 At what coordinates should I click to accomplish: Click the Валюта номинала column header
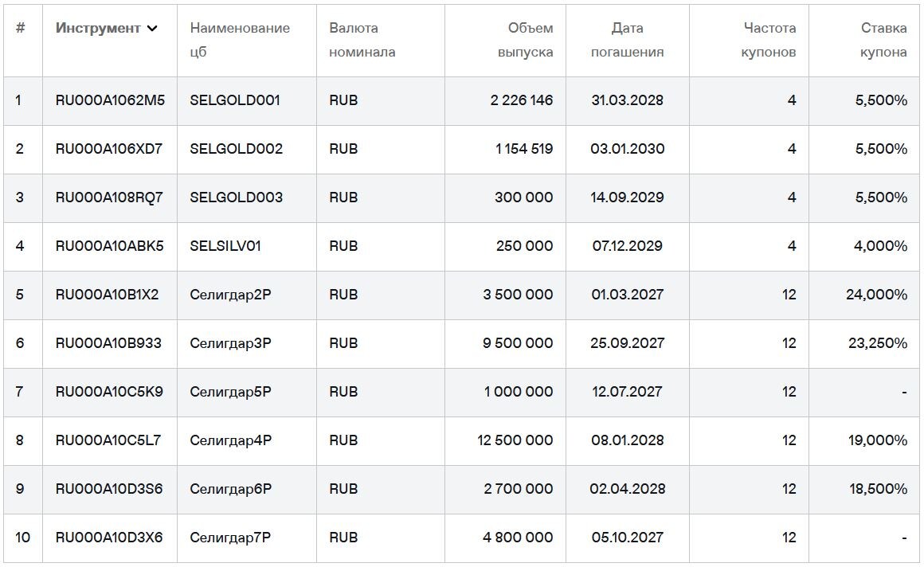[x=362, y=40]
